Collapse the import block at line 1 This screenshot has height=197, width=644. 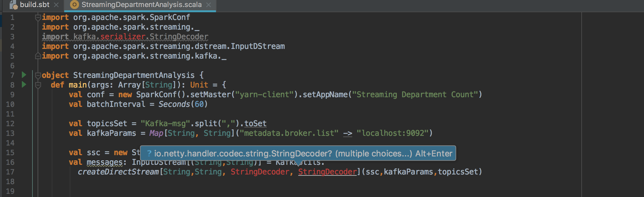click(38, 17)
